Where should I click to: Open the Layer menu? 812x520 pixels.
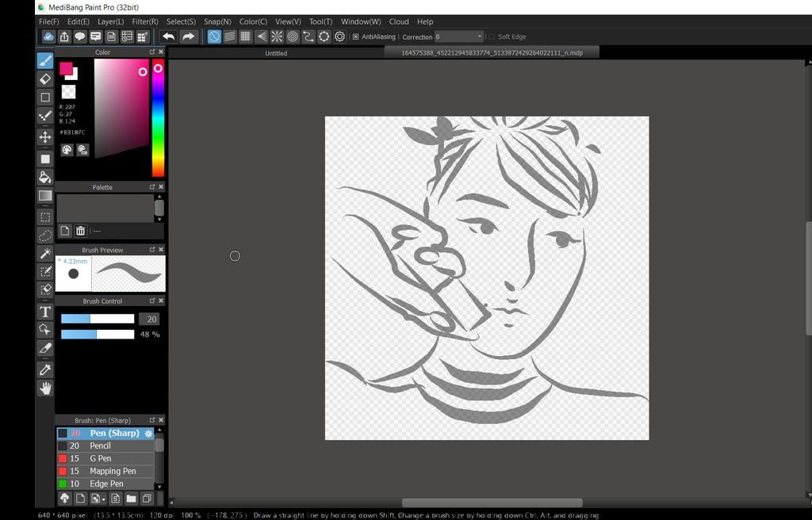[111, 21]
